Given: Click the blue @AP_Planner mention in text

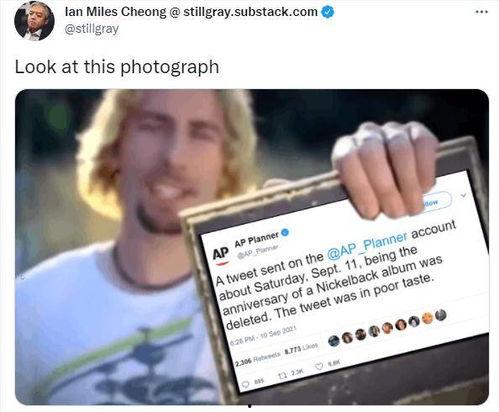Looking at the screenshot, I should click(x=367, y=246).
